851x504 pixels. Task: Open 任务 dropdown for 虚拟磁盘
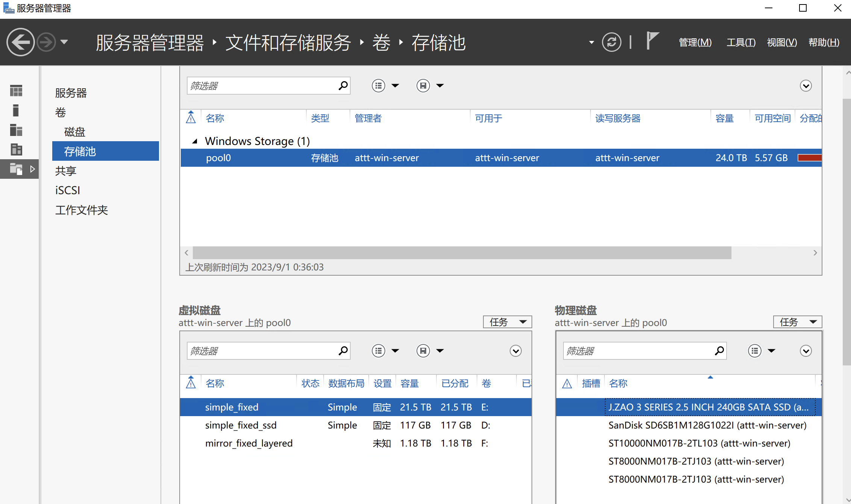click(x=507, y=322)
